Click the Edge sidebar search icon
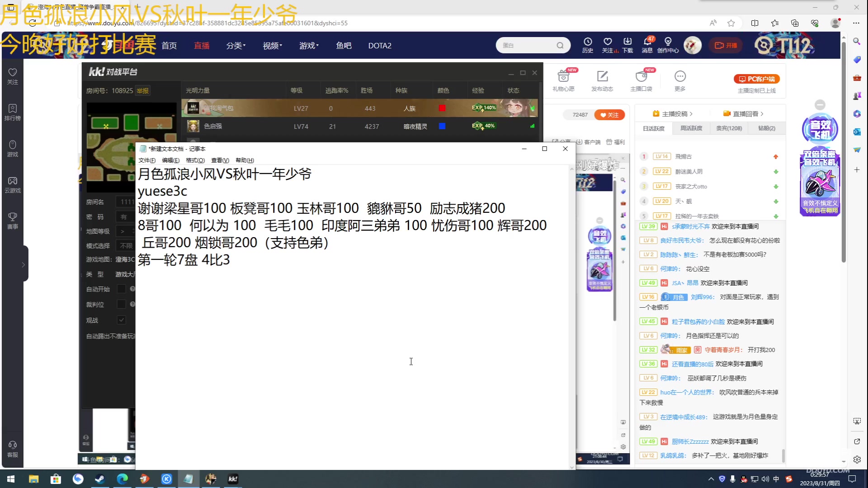868x488 pixels. tap(857, 41)
